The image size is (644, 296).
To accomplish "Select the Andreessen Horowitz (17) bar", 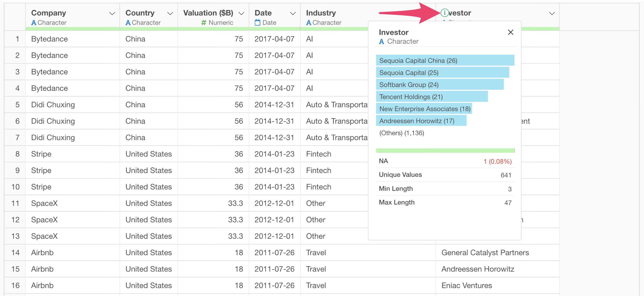I will pyautogui.click(x=421, y=121).
